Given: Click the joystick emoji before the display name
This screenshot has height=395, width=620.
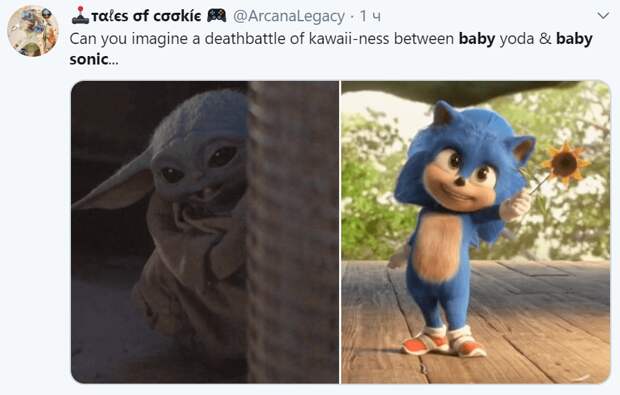Looking at the screenshot, I should pos(81,15).
